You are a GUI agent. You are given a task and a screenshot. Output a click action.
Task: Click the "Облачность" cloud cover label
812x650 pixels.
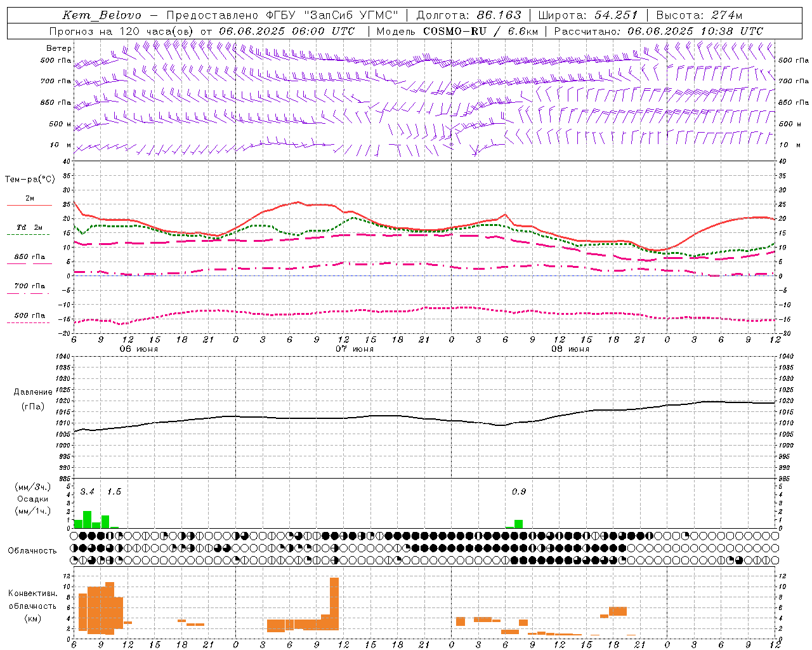tap(32, 550)
